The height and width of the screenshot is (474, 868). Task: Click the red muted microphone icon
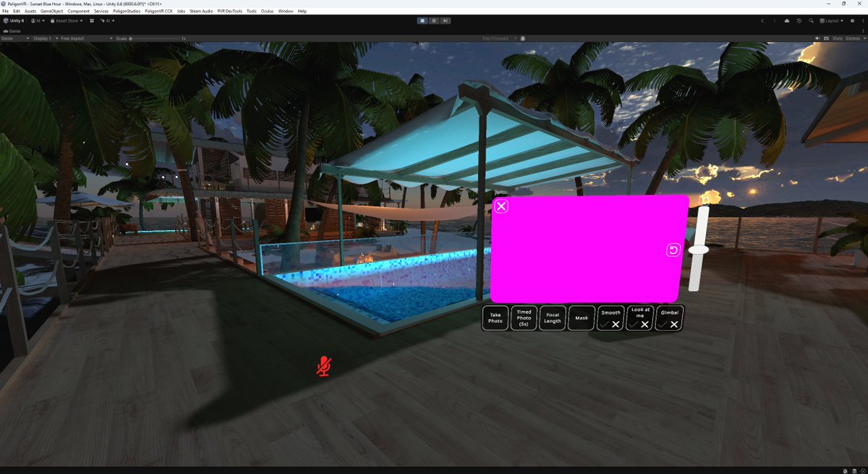324,366
